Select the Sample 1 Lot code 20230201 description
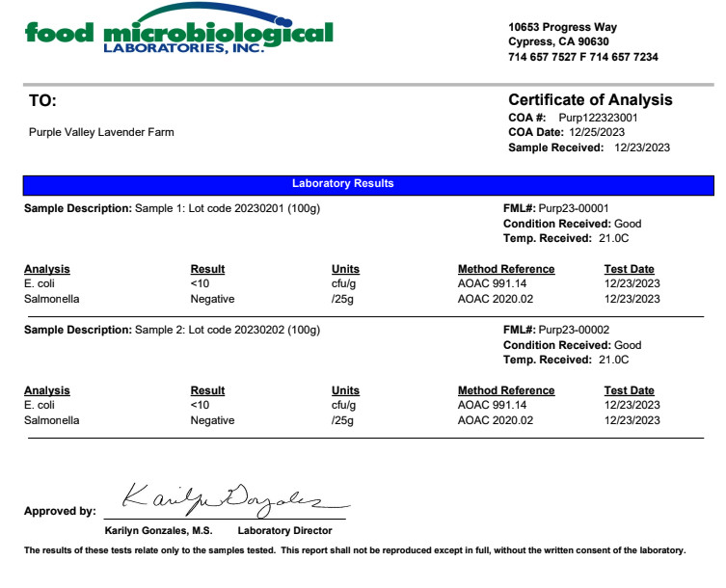Viewport: 726px width, 588px height. 228,208
